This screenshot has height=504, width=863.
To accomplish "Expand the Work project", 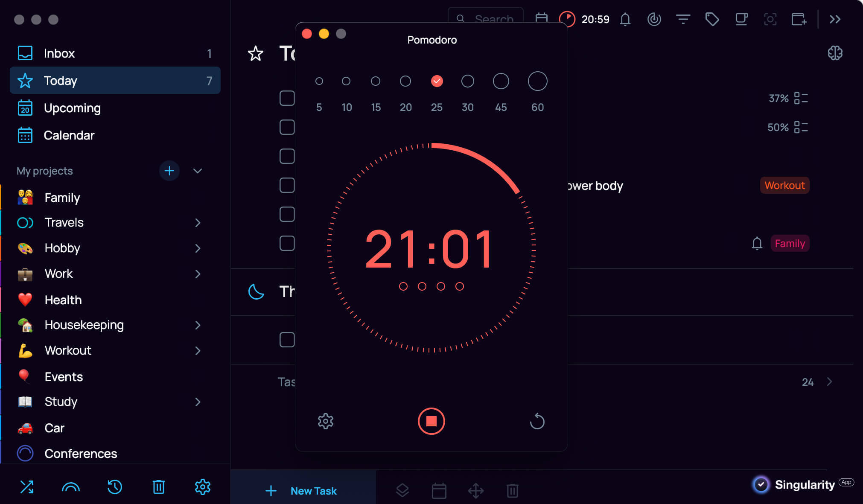I will pos(198,274).
